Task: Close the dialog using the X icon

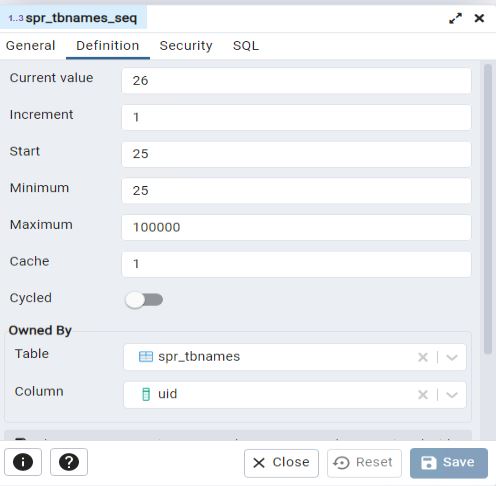Action: point(479,18)
